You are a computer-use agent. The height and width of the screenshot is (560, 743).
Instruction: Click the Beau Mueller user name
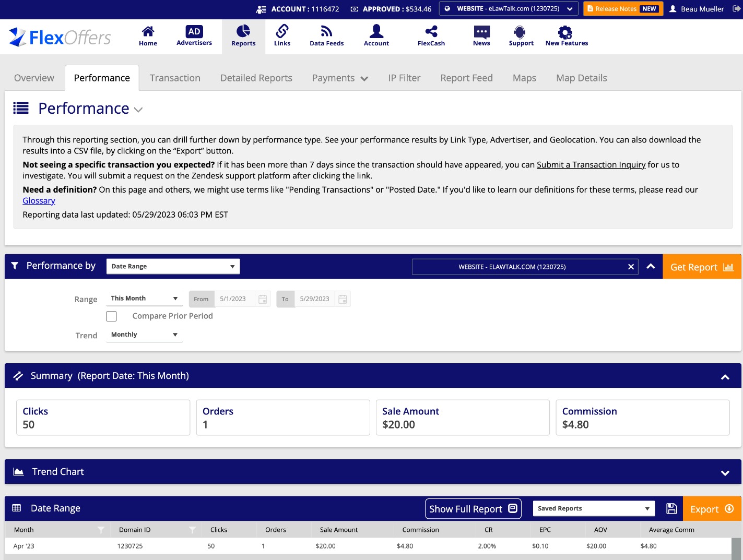(x=702, y=9)
